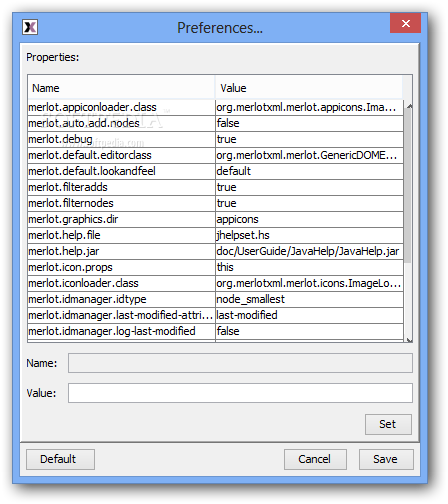Click the true value of merlot.filteradds
The width and height of the screenshot is (448, 504).
309,187
